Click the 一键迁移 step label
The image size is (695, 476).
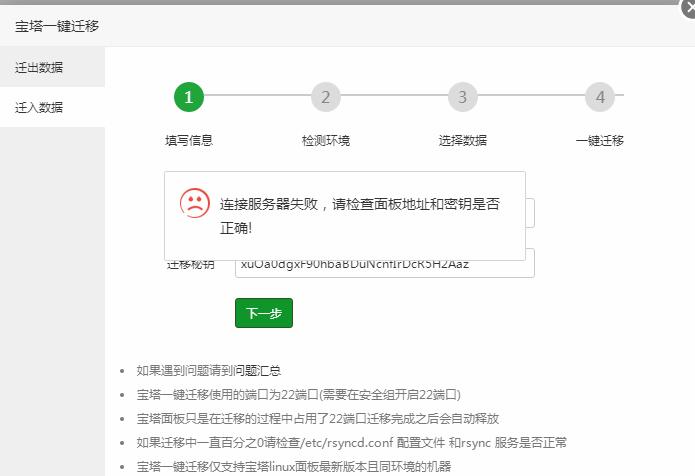(x=600, y=140)
